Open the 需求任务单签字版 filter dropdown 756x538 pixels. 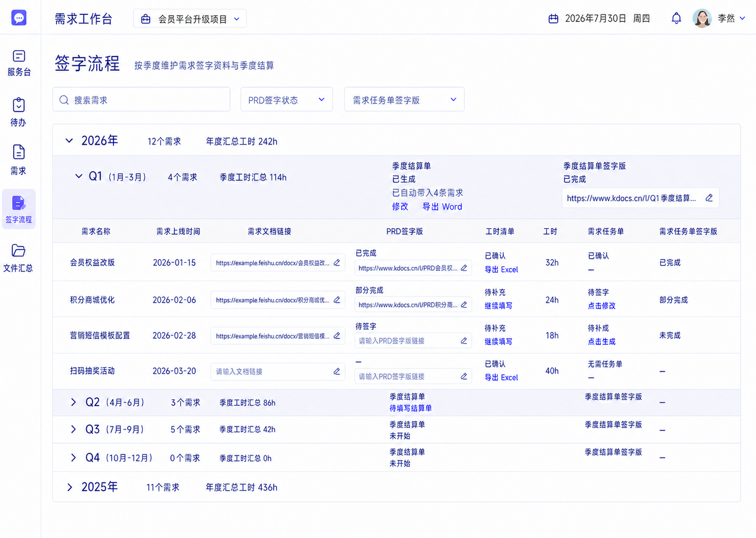[404, 100]
